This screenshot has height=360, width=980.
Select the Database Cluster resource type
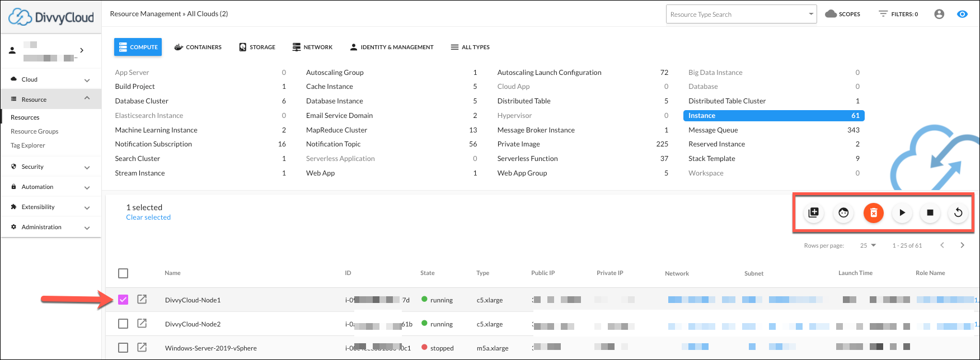click(142, 101)
